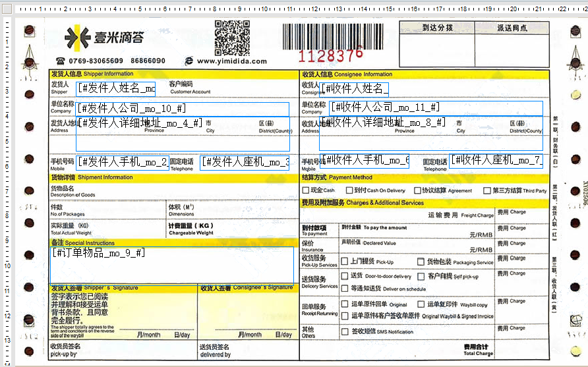Image resolution: width=588 pixels, height=367 pixels.
Task: Click the 壹米滴答 logo
Action: pyautogui.click(x=104, y=38)
